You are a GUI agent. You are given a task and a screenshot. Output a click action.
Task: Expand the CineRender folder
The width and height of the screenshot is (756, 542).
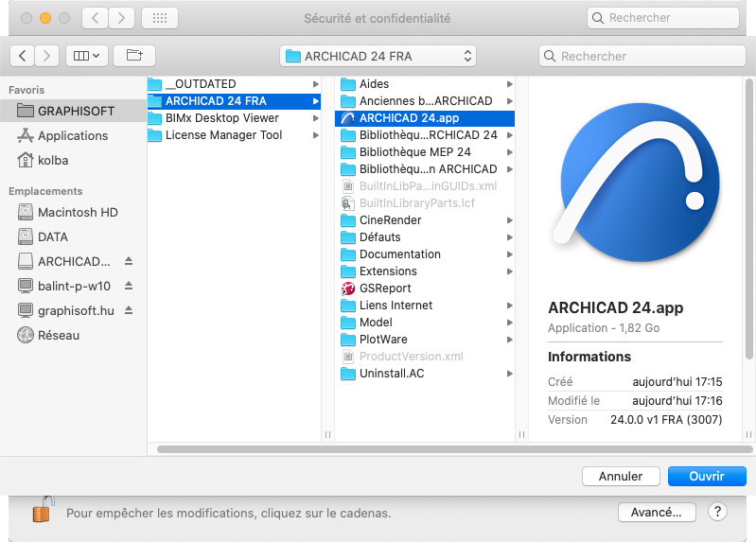tap(510, 220)
